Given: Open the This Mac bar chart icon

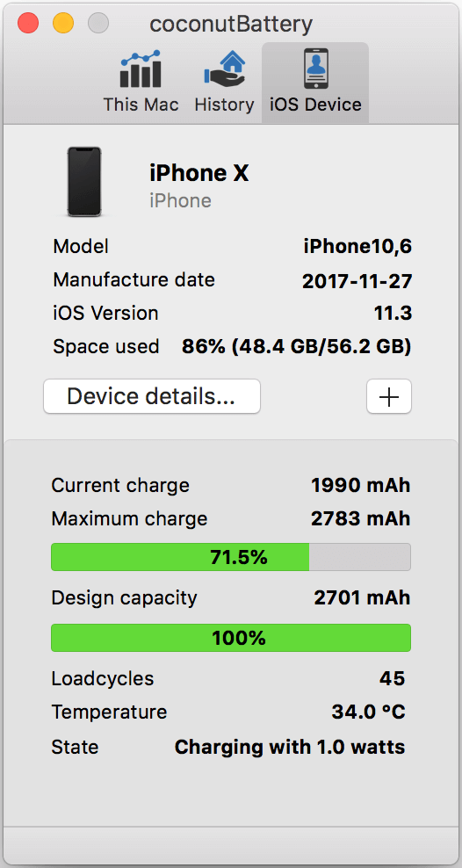Looking at the screenshot, I should pyautogui.click(x=141, y=69).
